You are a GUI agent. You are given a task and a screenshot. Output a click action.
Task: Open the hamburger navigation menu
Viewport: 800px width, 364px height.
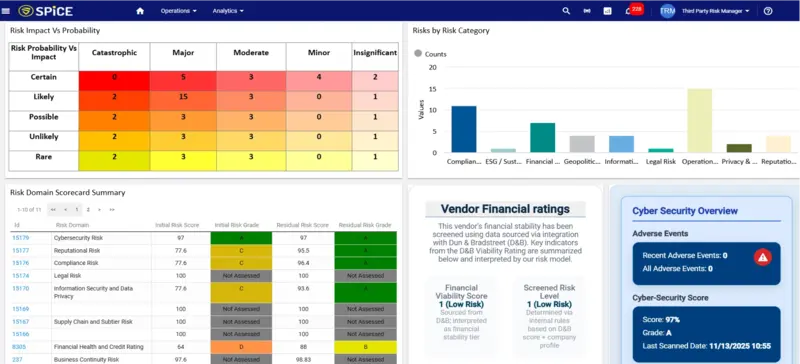tap(6, 11)
